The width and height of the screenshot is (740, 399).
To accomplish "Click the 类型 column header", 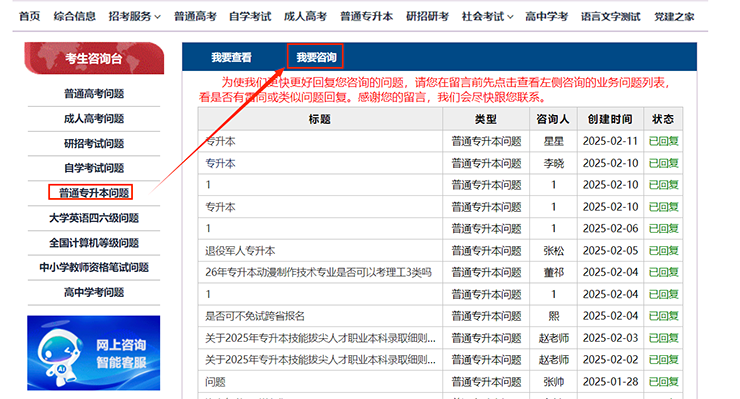I will point(486,119).
